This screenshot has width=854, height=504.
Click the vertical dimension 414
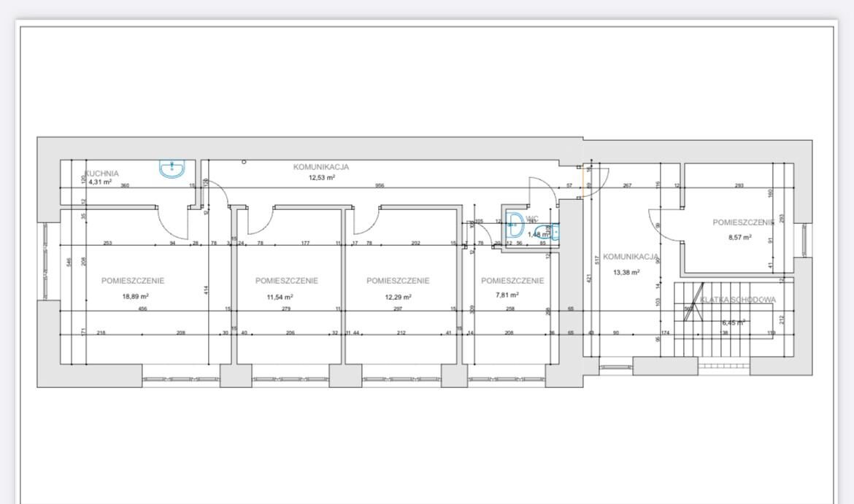(206, 290)
